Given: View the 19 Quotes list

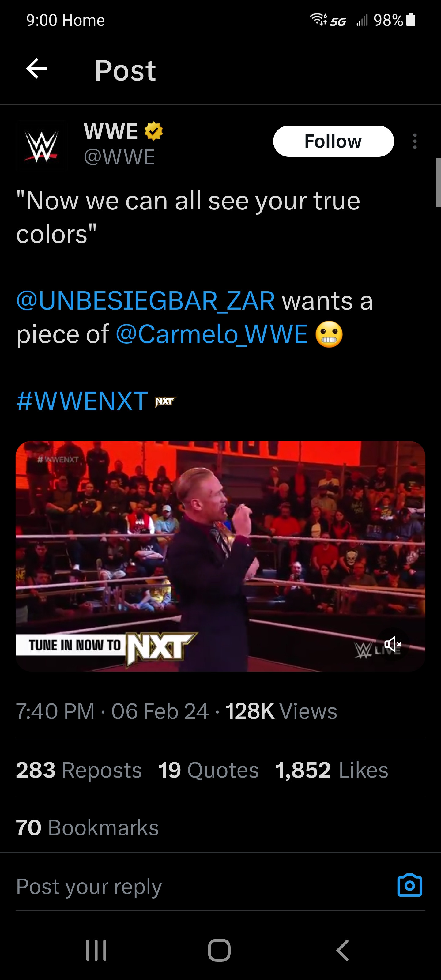Looking at the screenshot, I should click(209, 770).
